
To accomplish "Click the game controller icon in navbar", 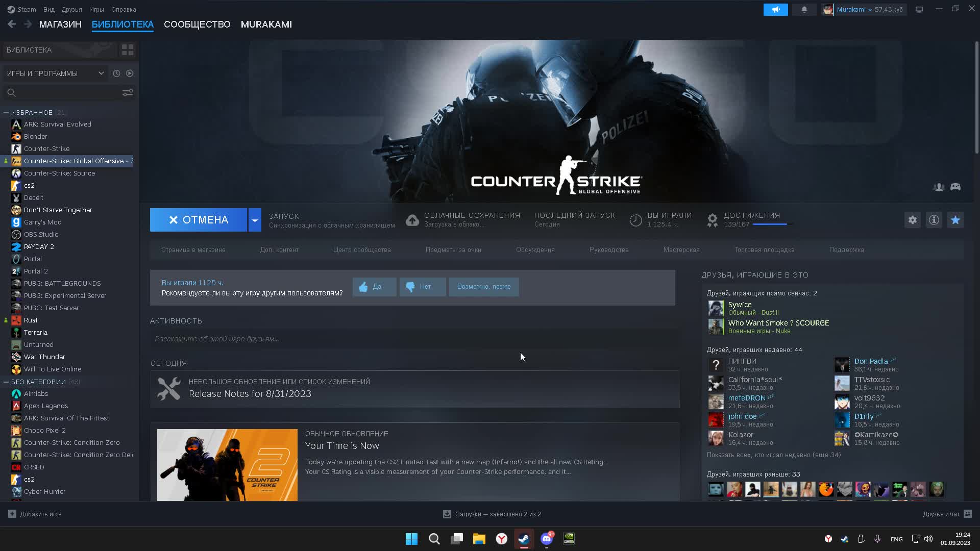I will pyautogui.click(x=957, y=186).
